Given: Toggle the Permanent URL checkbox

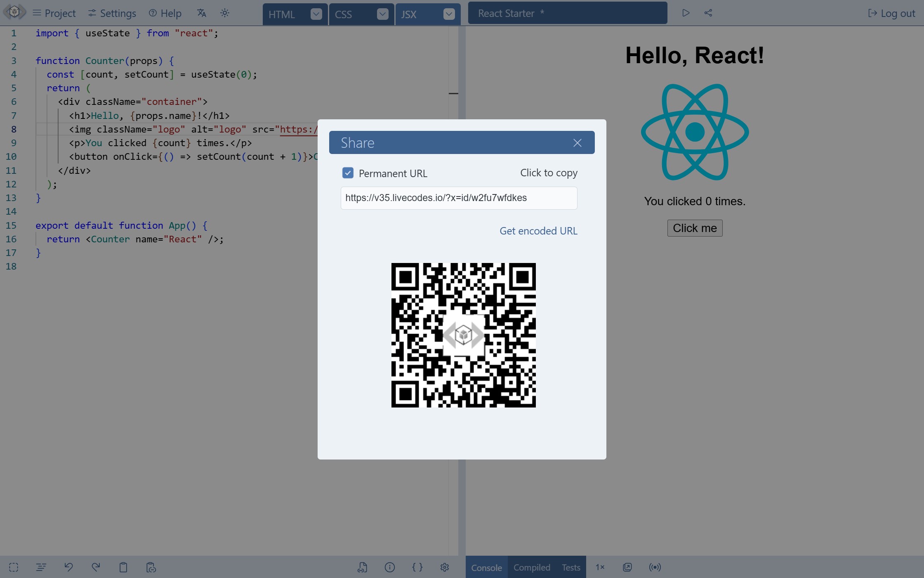Looking at the screenshot, I should coord(347,173).
